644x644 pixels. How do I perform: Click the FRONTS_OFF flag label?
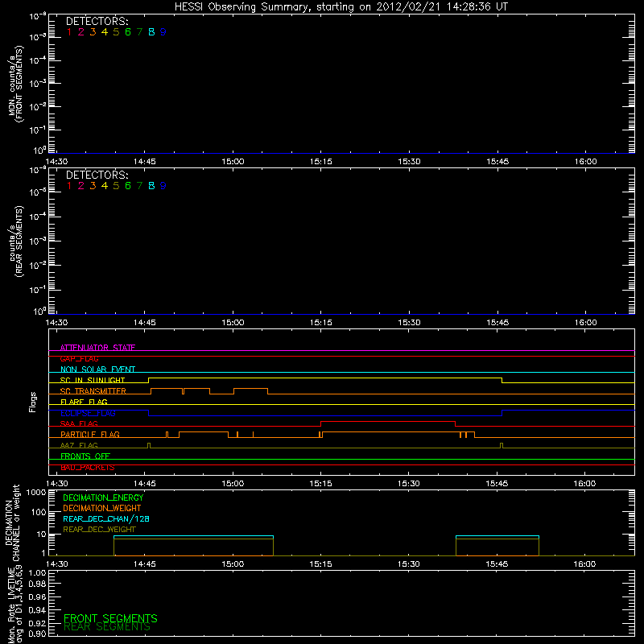(85, 456)
